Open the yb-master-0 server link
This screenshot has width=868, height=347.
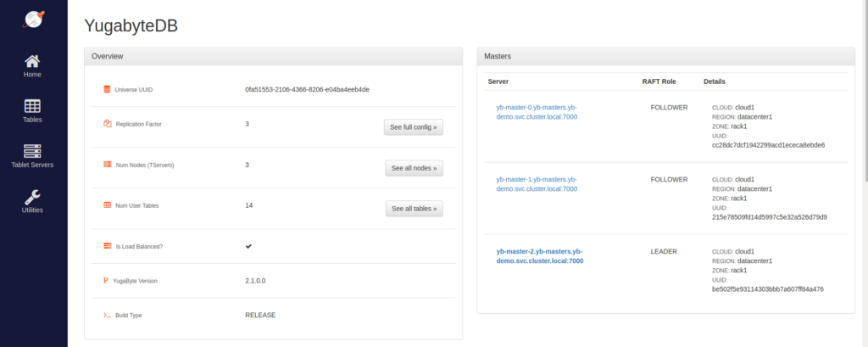pyautogui.click(x=536, y=113)
